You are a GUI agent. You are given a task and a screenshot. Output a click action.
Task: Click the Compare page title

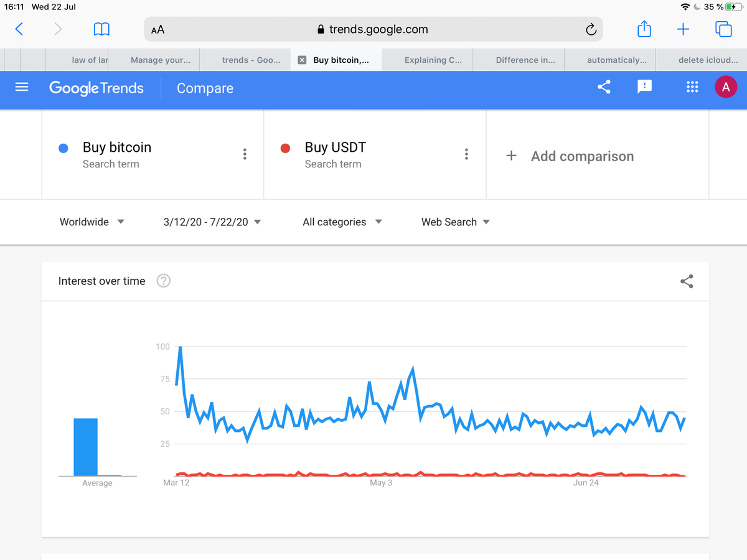coord(205,88)
